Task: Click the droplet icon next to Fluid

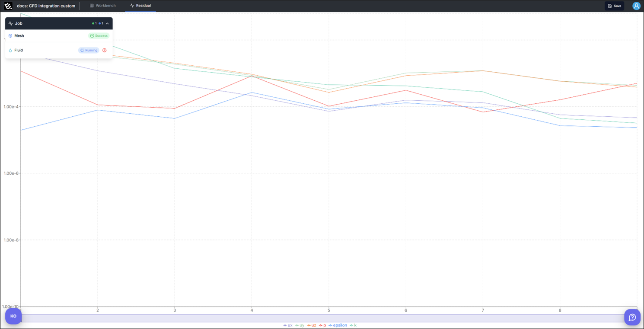Action: tap(10, 50)
